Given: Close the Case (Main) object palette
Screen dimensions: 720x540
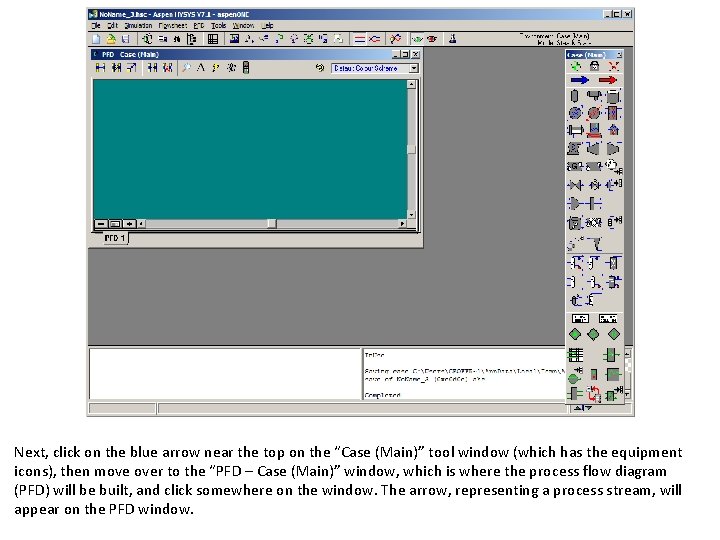Looking at the screenshot, I should [x=619, y=55].
